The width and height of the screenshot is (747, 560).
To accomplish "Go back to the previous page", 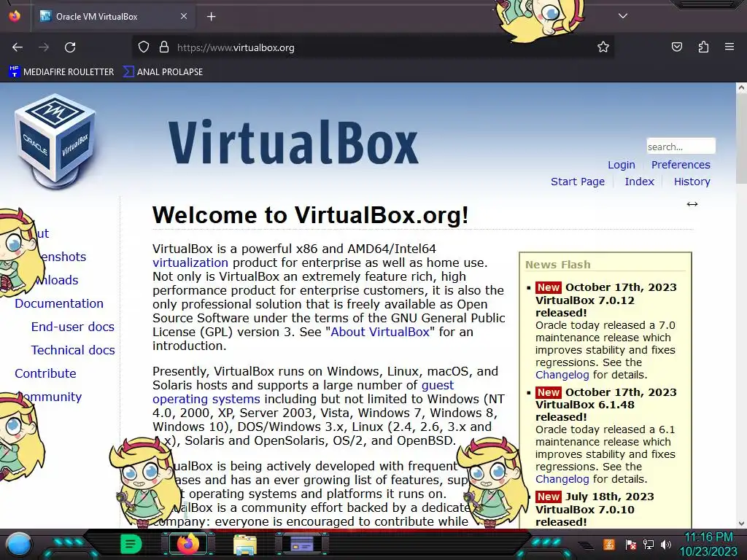I will [x=18, y=47].
